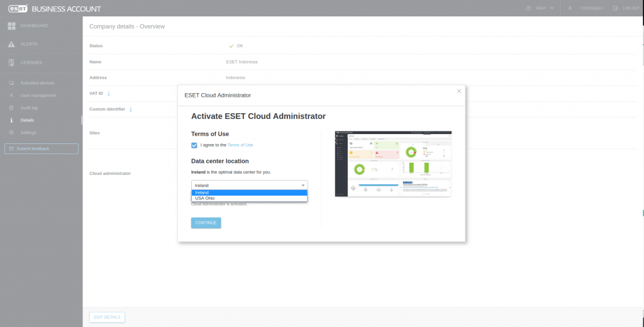Viewport: 644px width, 327px height.
Task: Click the user account icon in header
Action: (570, 8)
